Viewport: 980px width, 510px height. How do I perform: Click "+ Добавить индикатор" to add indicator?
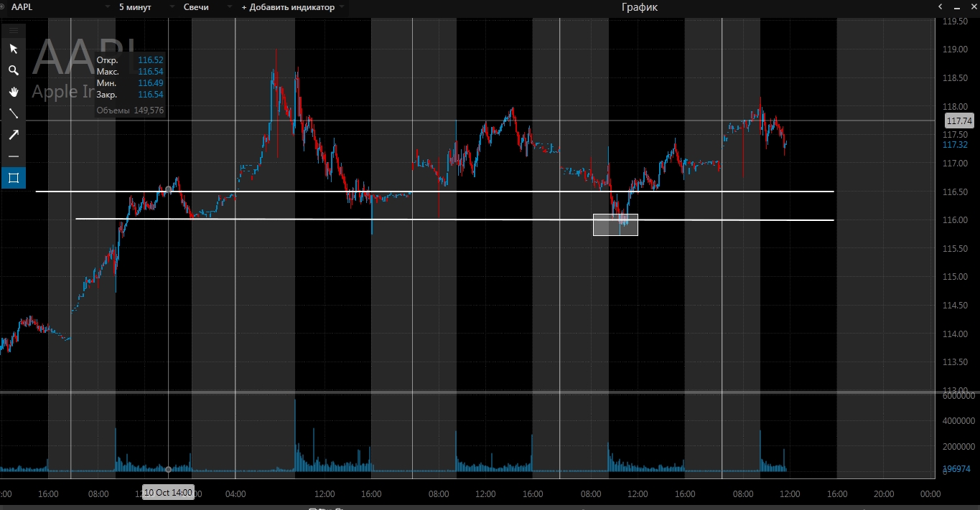291,7
